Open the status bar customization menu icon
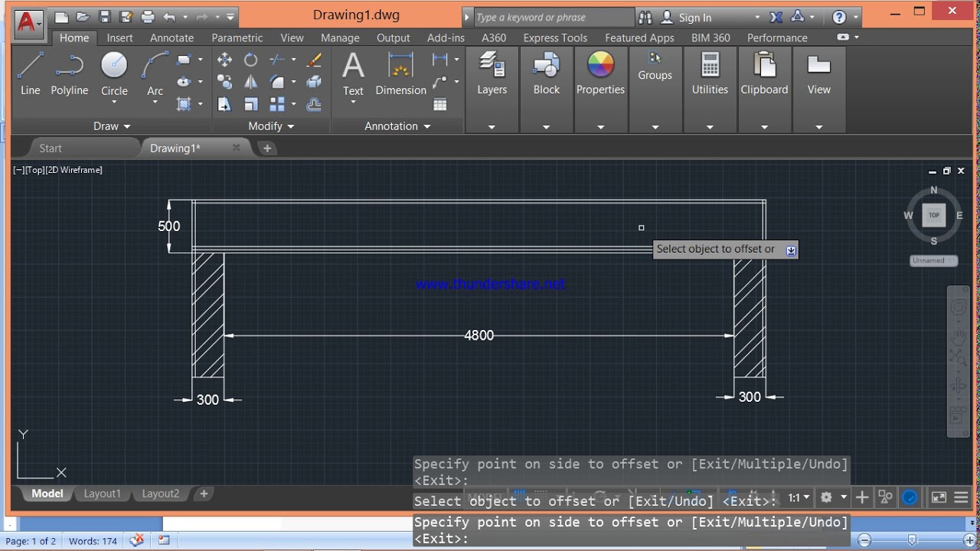Image resolution: width=980 pixels, height=551 pixels. (x=962, y=497)
